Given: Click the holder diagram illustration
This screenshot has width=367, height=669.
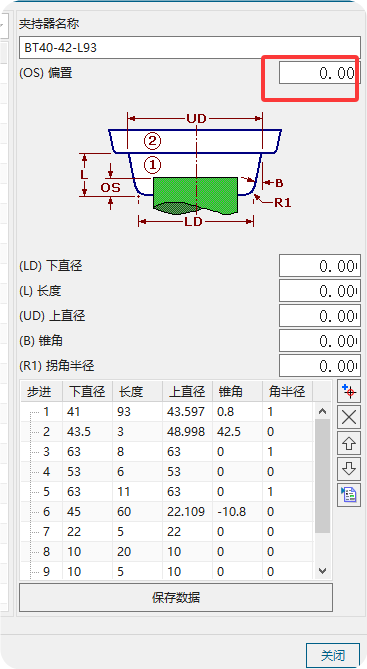Looking at the screenshot, I should pyautogui.click(x=186, y=169).
